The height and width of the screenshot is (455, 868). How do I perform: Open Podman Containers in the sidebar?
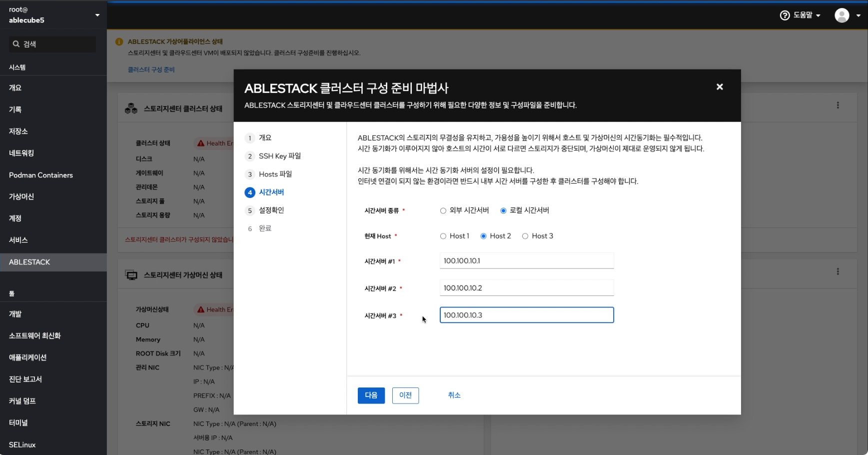53,175
